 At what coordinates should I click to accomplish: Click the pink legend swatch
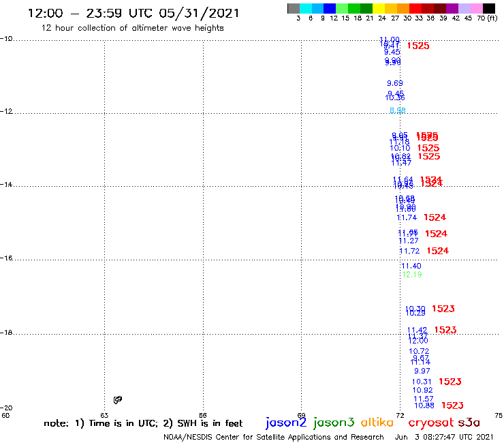coord(476,8)
